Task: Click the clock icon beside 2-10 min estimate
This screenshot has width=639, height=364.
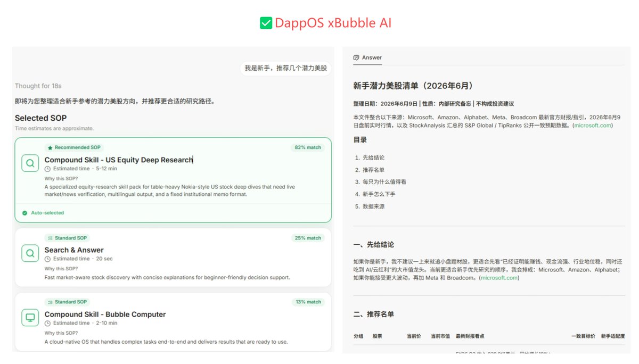Action: (47, 323)
